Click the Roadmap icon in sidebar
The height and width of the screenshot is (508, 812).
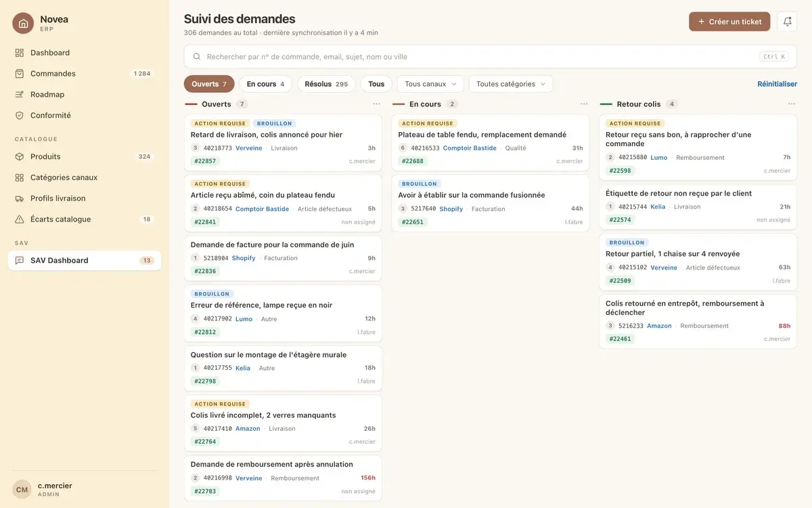[x=20, y=95]
